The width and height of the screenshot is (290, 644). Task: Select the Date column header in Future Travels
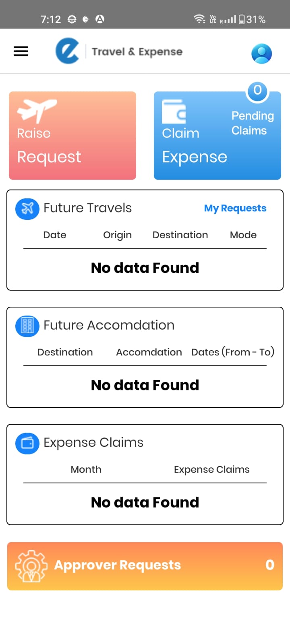[55, 235]
